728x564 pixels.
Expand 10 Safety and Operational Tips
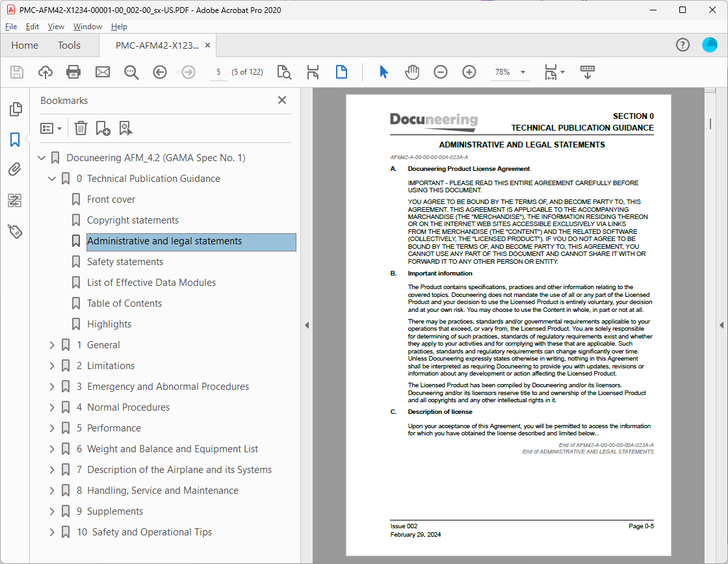pyautogui.click(x=52, y=532)
